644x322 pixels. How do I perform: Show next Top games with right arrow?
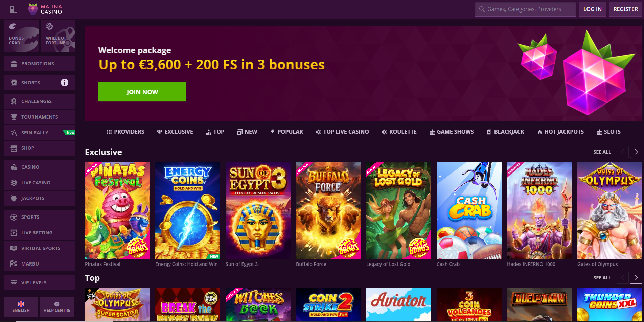[x=636, y=278]
